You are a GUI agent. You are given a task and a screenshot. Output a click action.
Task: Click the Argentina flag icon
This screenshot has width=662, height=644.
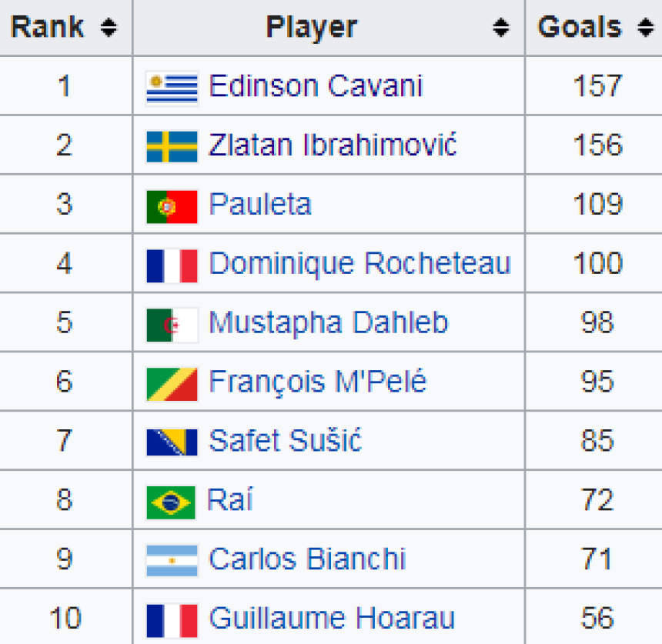pyautogui.click(x=172, y=560)
